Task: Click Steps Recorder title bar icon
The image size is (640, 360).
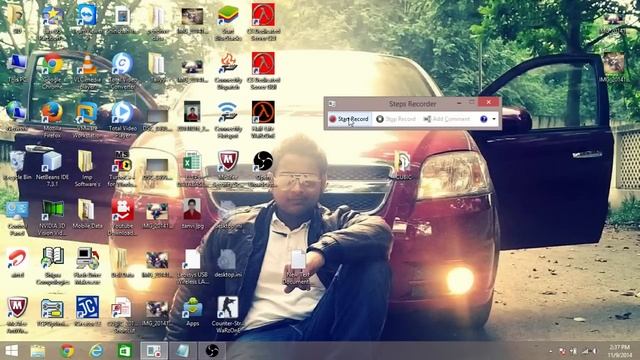Action: (x=332, y=104)
